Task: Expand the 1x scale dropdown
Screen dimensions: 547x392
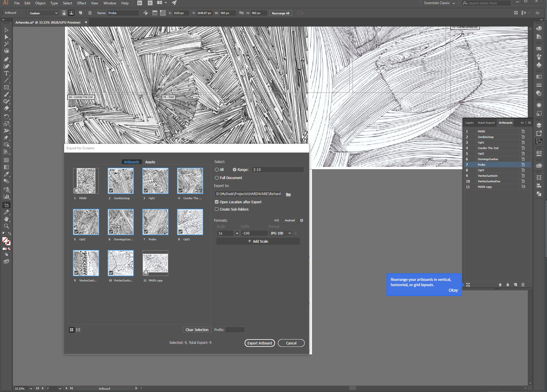Action: point(237,233)
